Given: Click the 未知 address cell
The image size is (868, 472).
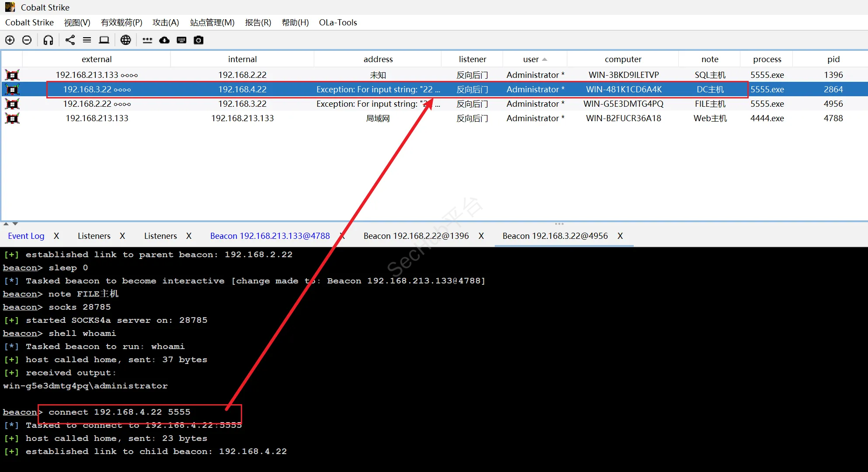Looking at the screenshot, I should pos(378,75).
